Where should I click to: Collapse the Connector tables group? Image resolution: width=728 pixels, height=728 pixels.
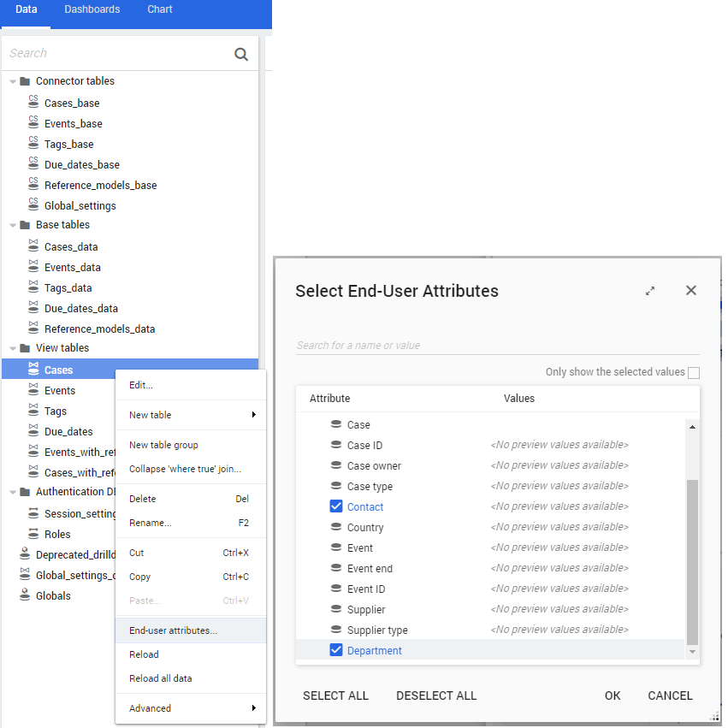13,82
